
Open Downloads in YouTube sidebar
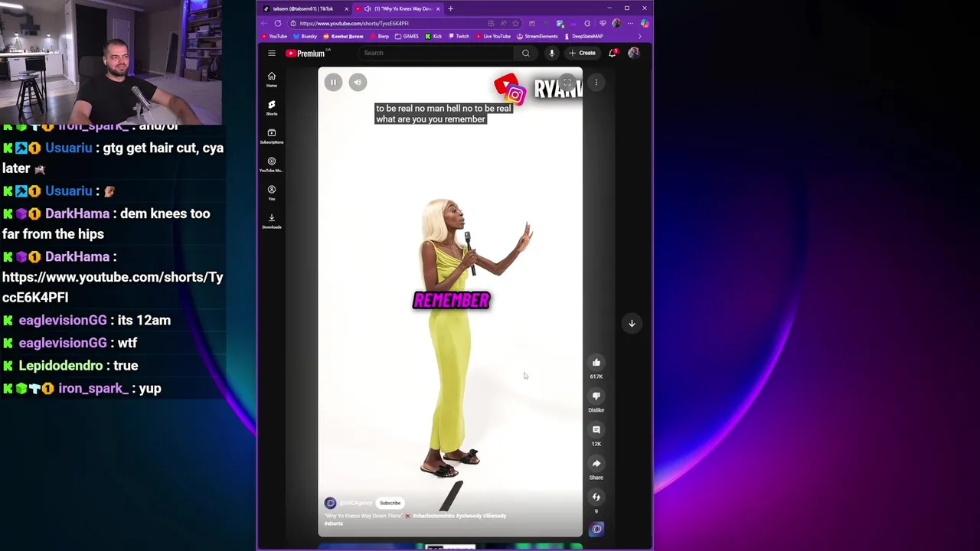272,220
